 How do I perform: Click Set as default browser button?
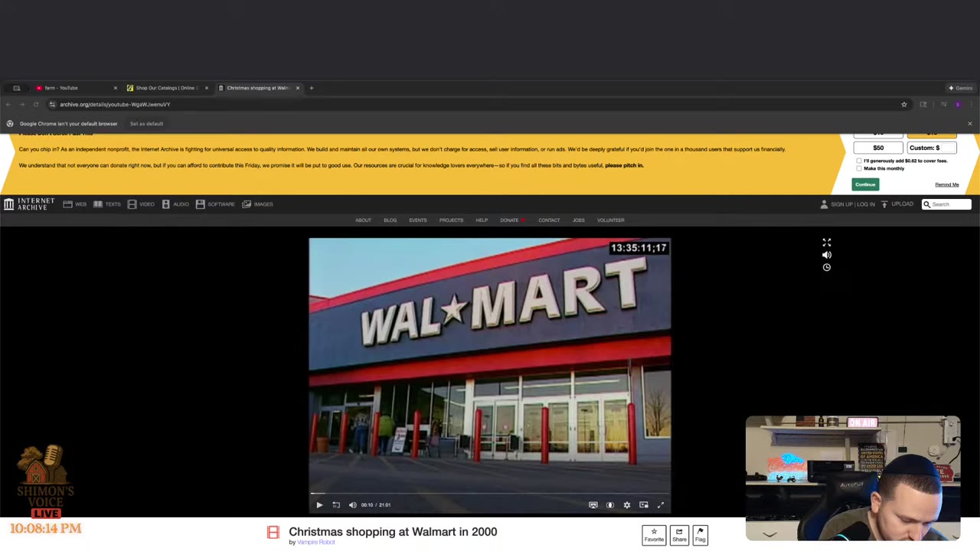(x=146, y=124)
